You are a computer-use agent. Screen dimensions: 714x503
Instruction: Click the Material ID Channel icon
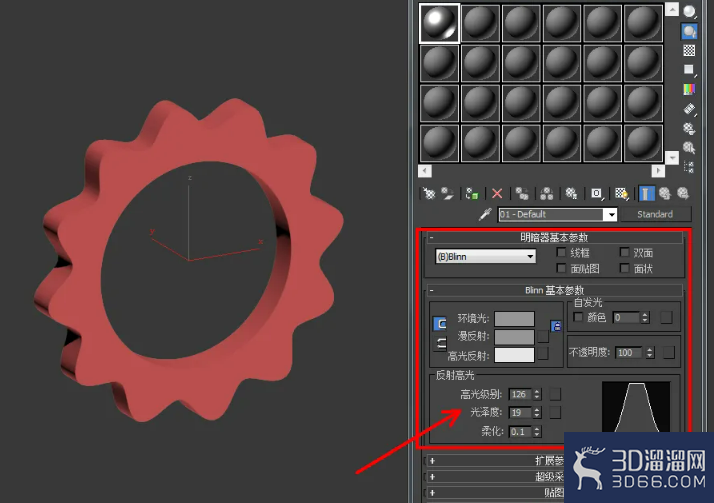[597, 193]
